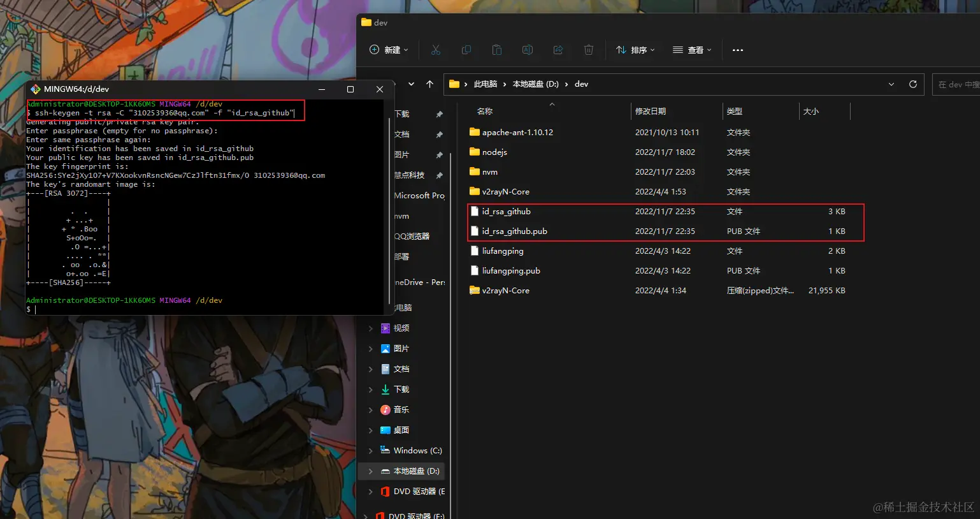Viewport: 980px width, 519px height.
Task: Open 桌面 in the sidebar tree
Action: tap(401, 430)
